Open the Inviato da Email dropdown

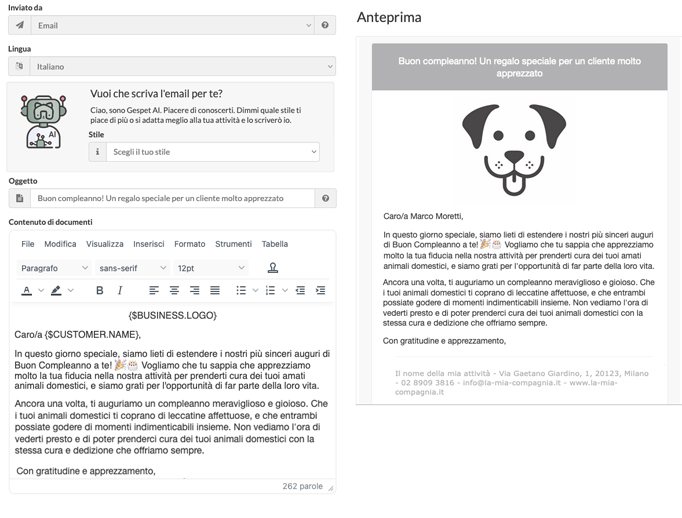[x=172, y=25]
